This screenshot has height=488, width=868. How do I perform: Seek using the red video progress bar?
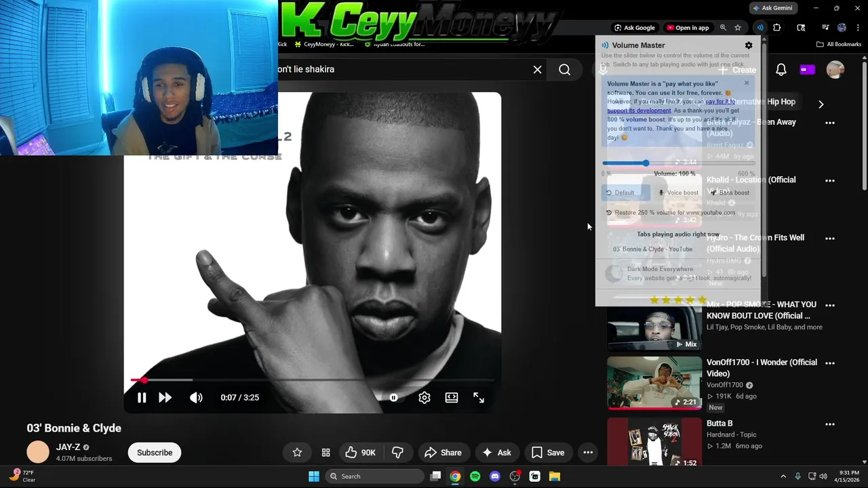[x=313, y=380]
